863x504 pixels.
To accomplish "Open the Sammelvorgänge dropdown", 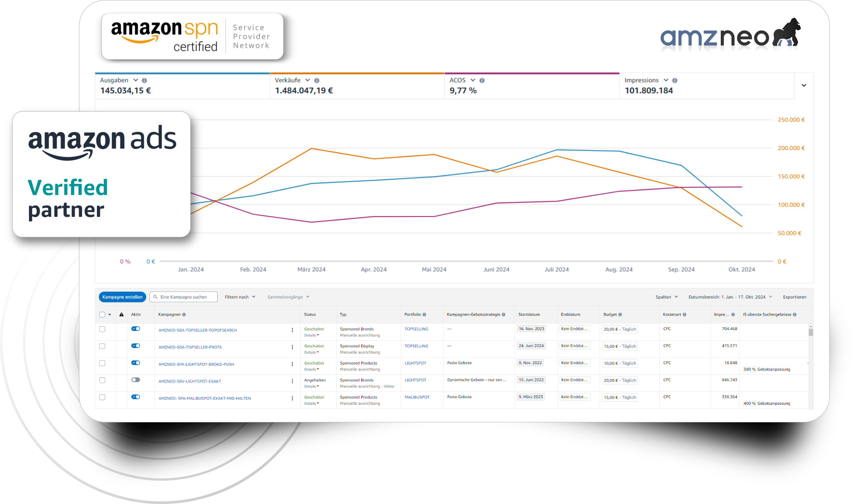I will click(x=288, y=297).
